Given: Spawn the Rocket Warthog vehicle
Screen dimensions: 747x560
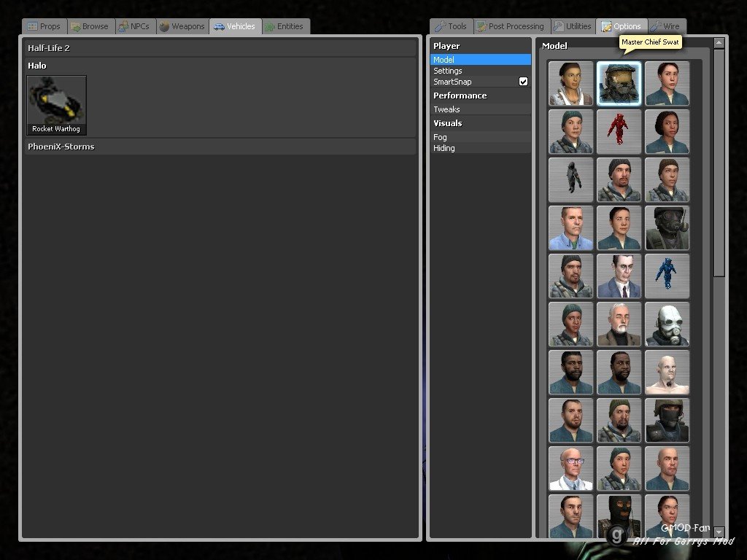Looking at the screenshot, I should pos(56,105).
